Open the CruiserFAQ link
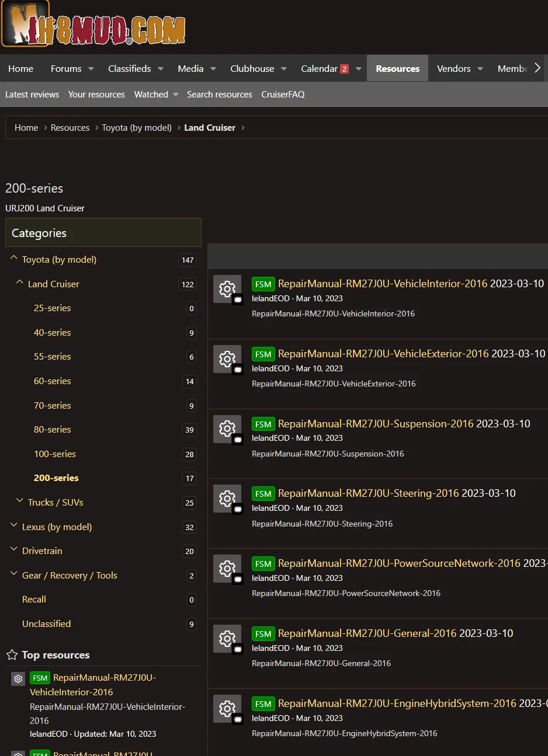548x756 pixels. point(283,95)
